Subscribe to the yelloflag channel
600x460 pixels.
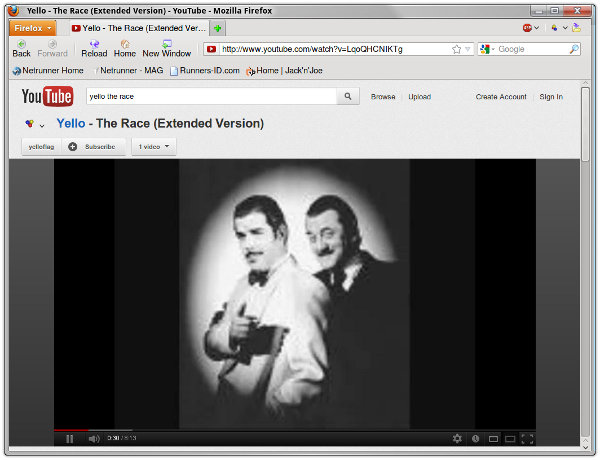click(x=93, y=147)
